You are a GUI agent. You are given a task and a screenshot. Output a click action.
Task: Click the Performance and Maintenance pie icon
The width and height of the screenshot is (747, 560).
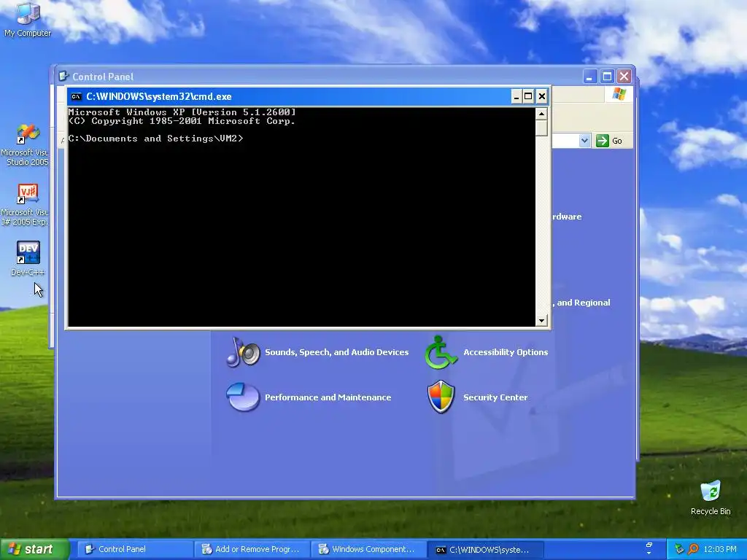pyautogui.click(x=243, y=397)
